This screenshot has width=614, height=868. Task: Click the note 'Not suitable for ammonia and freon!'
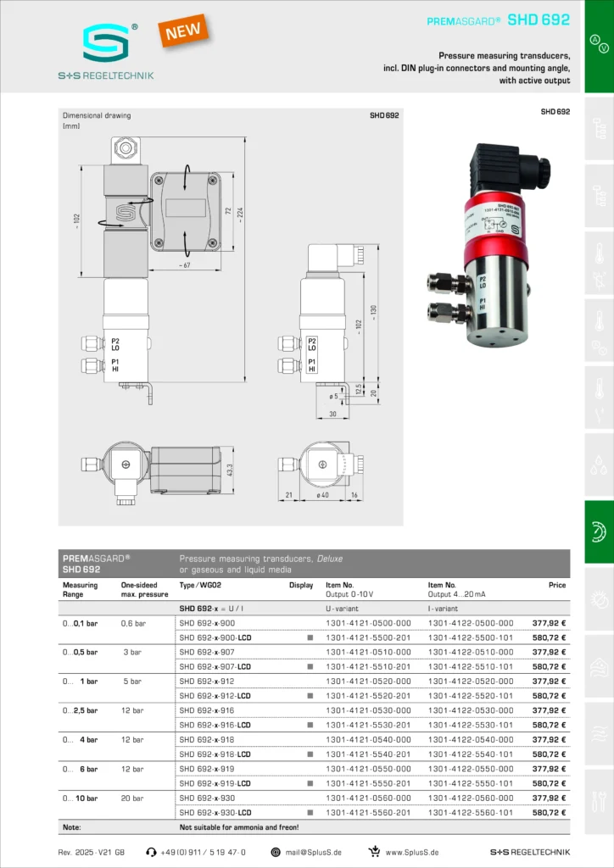[239, 827]
